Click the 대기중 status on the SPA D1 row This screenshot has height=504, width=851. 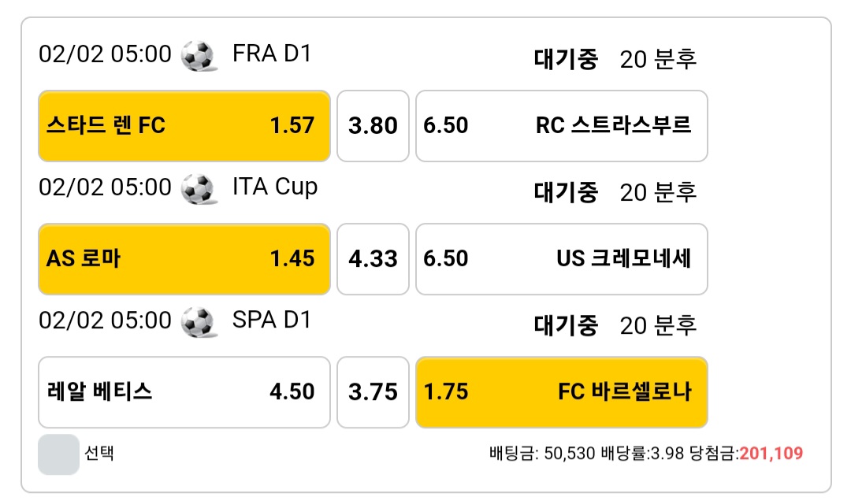[566, 325]
